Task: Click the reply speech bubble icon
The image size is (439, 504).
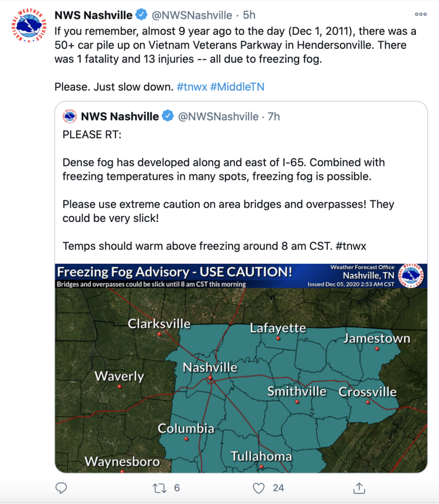Action: click(x=61, y=488)
